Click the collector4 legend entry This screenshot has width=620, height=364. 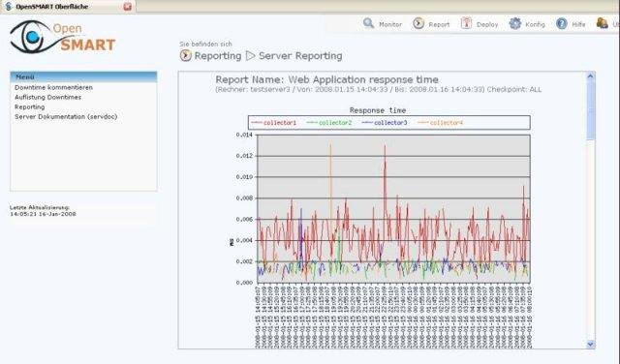pyautogui.click(x=440, y=123)
